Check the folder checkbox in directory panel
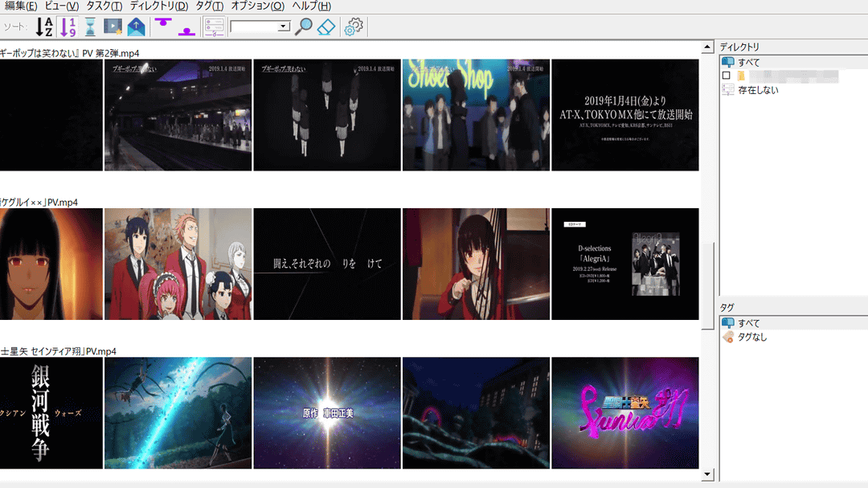The image size is (868, 488). coord(727,76)
